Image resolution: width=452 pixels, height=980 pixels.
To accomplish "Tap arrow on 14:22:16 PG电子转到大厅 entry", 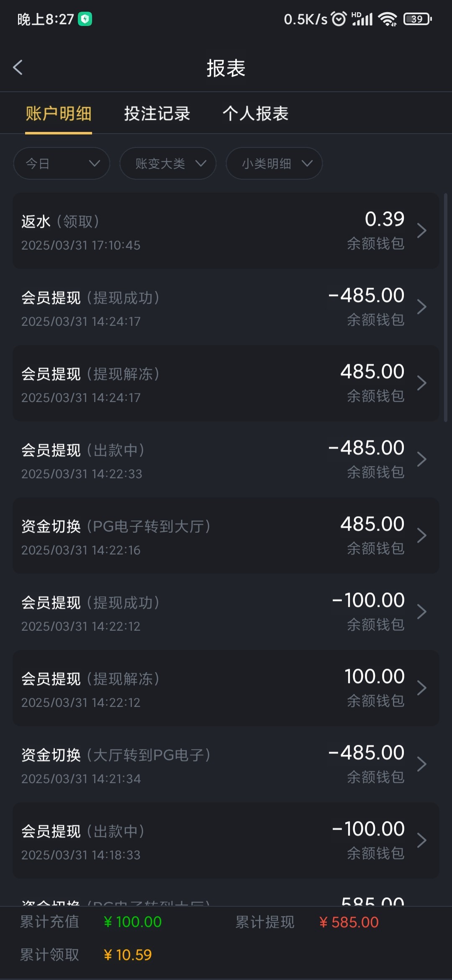I will 421,536.
